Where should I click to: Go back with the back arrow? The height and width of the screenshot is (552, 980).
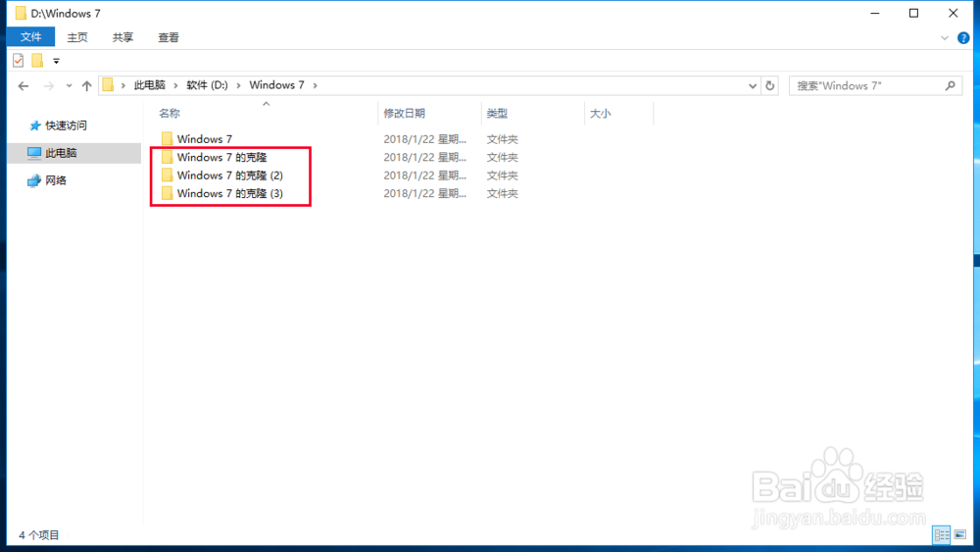click(24, 85)
